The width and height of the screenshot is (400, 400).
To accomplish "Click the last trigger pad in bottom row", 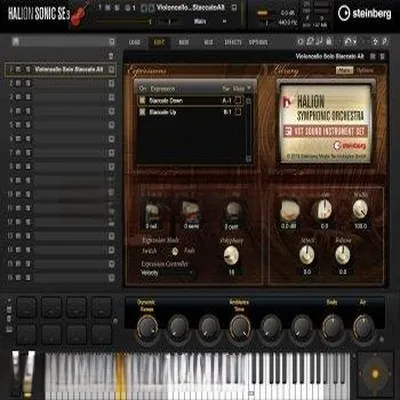I will 101,334.
